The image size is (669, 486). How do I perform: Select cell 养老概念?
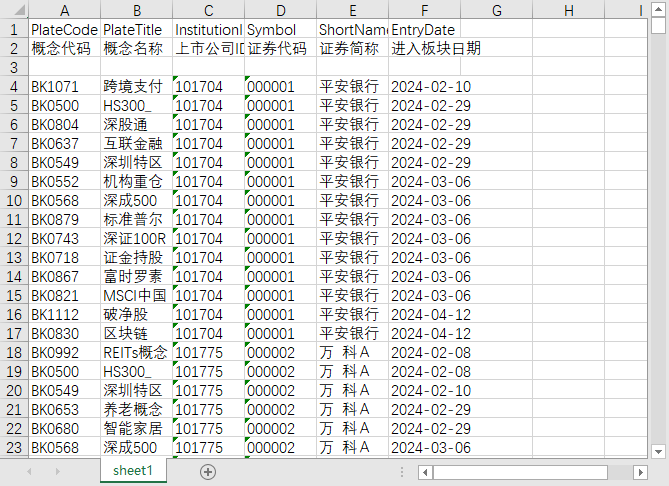click(x=137, y=409)
